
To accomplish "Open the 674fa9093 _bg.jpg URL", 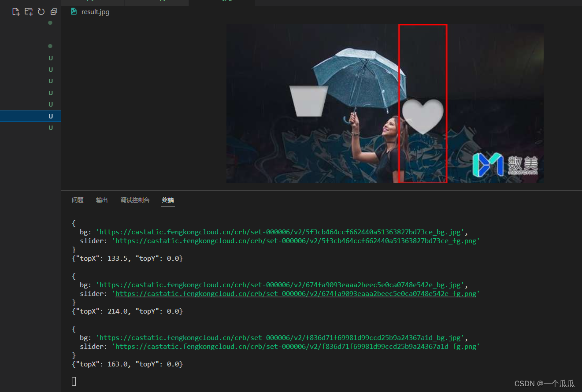I will tap(280, 285).
